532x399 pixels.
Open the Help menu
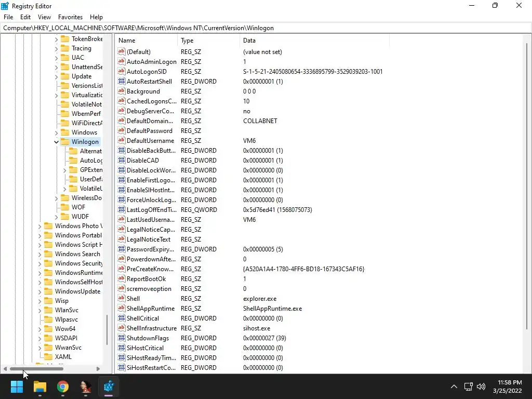96,17
